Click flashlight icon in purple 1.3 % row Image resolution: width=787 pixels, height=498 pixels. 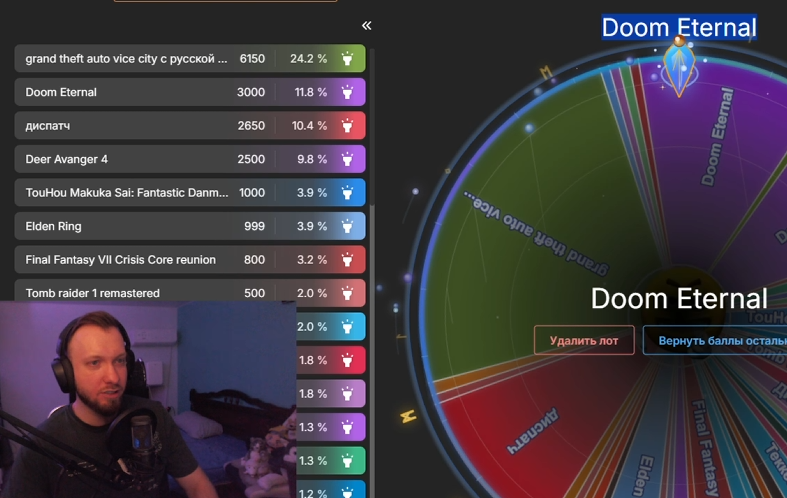(347, 427)
